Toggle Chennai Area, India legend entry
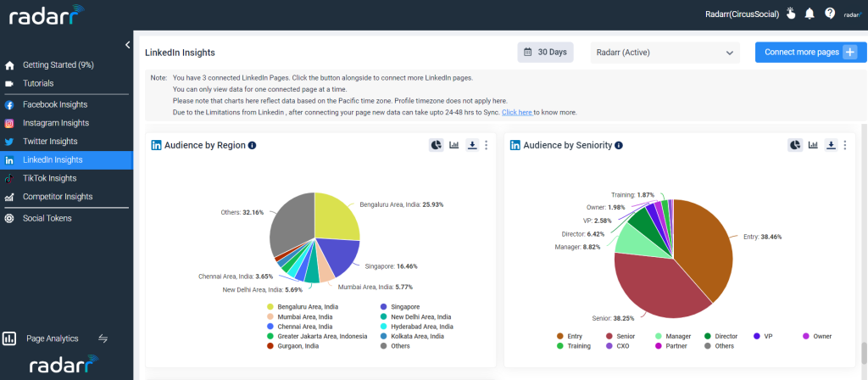 (301, 327)
